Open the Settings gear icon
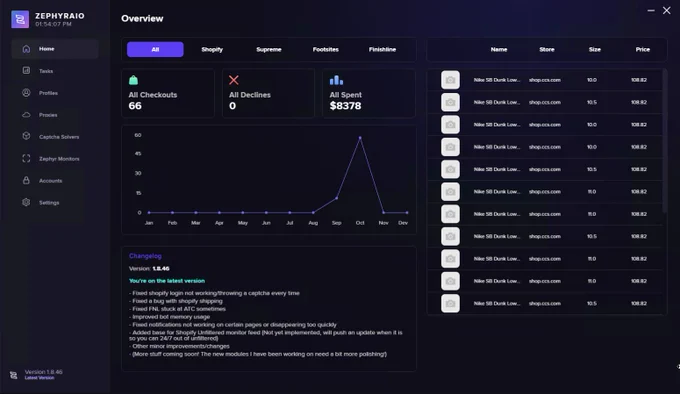The height and width of the screenshot is (394, 680). tap(26, 202)
